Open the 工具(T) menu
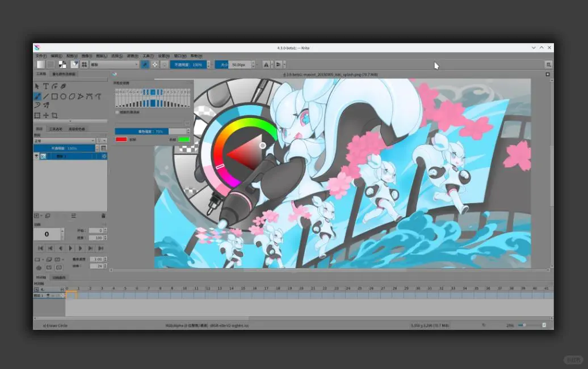588x369 pixels. (x=148, y=56)
